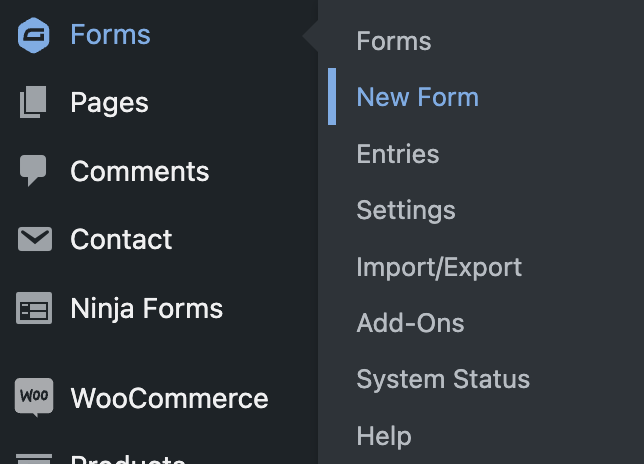The image size is (644, 464).
Task: Open the Add-Ons submenu item
Action: (x=410, y=323)
